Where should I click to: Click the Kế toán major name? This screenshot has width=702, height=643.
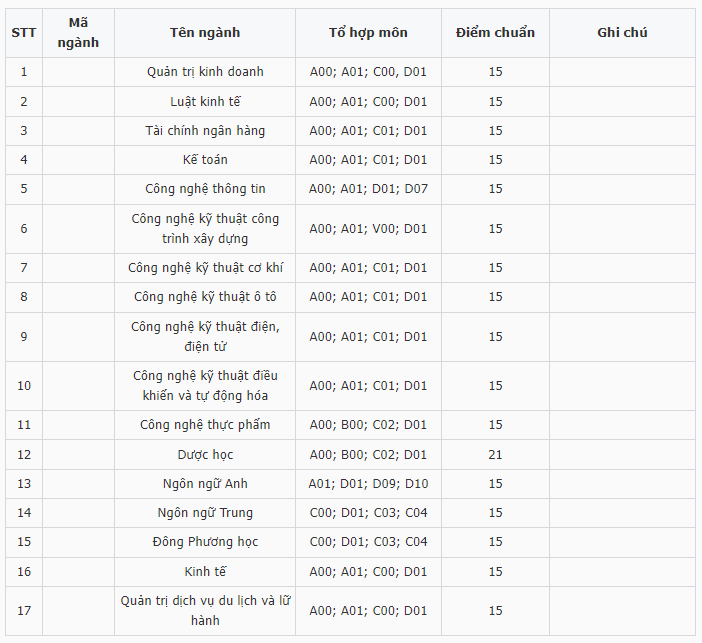pyautogui.click(x=205, y=159)
